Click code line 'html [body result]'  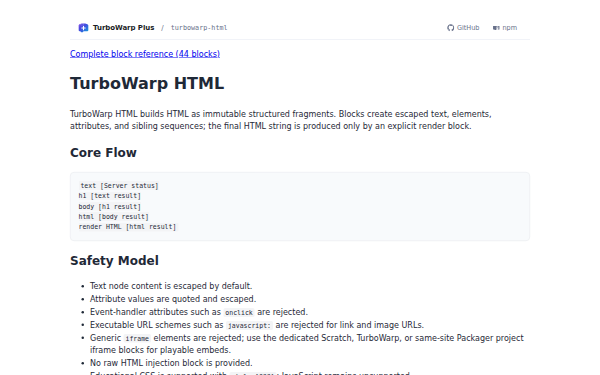tap(114, 217)
